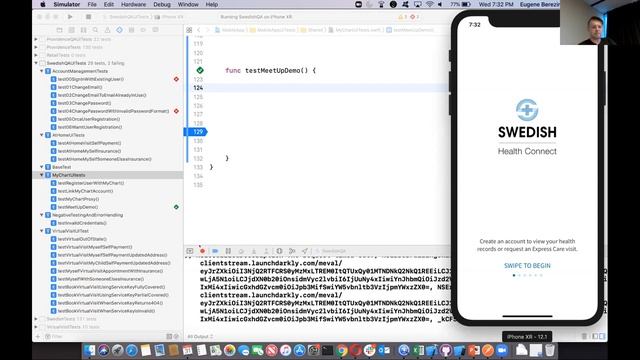The image size is (640, 360).
Task: Go back with editor jump bar arrow
Action: pos(199,30)
